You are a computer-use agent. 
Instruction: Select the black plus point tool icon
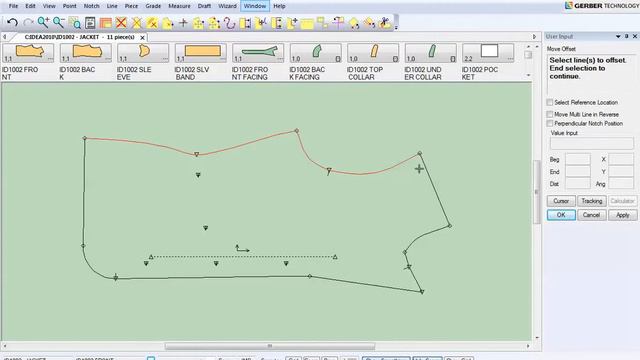[x=183, y=23]
